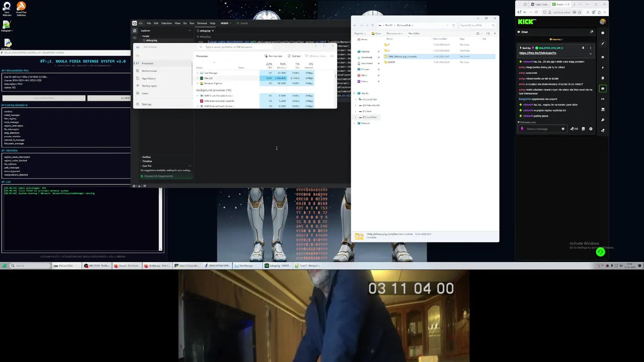Open Downloads in the File Explorer sidebar

pos(366,57)
